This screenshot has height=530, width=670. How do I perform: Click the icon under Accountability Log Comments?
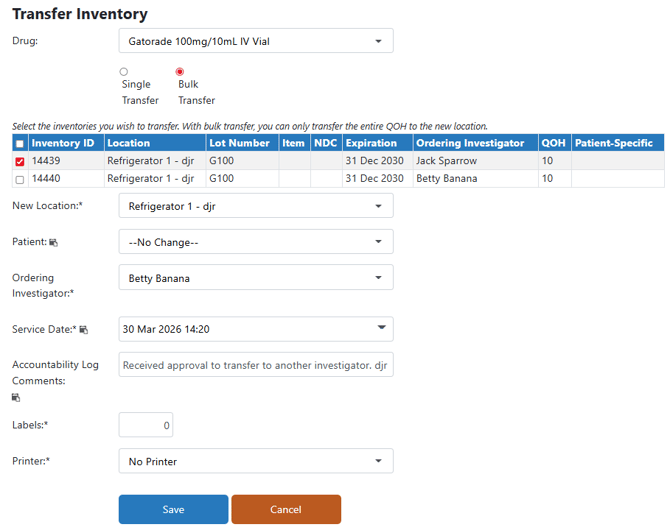[16, 398]
